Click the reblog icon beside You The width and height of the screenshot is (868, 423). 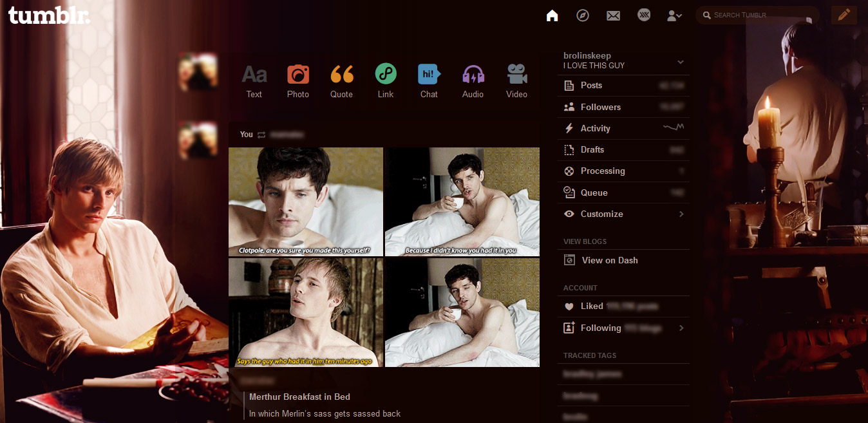(x=261, y=135)
